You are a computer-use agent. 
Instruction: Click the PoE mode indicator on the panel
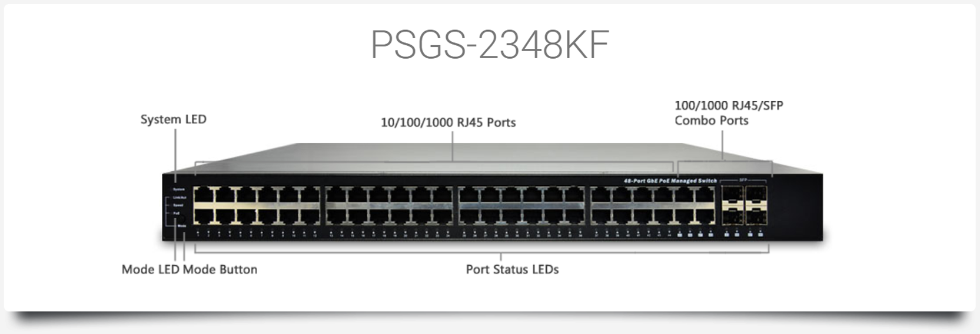(177, 213)
